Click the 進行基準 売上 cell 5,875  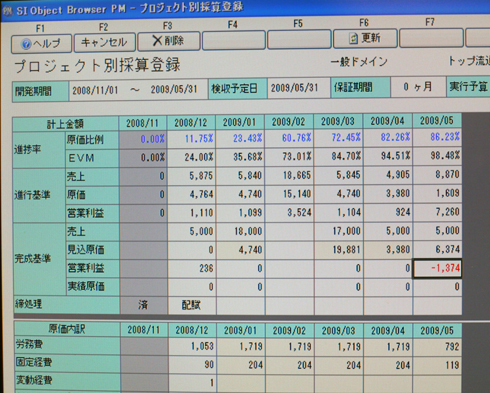(x=191, y=176)
